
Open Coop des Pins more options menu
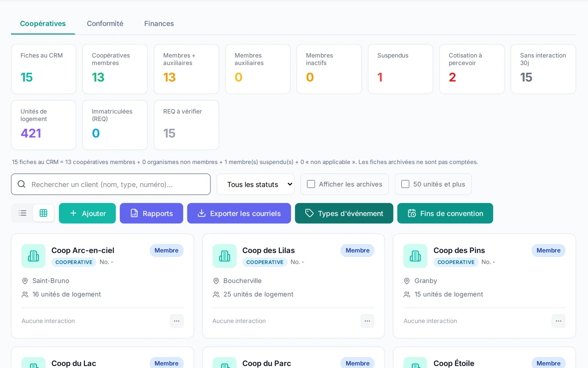tap(558, 321)
